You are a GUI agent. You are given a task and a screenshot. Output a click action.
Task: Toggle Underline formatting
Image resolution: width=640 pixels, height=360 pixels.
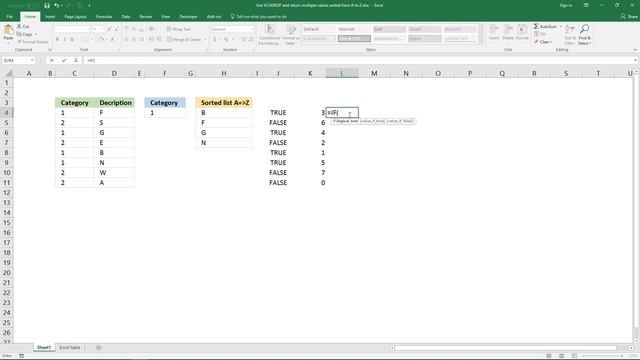coord(72,40)
